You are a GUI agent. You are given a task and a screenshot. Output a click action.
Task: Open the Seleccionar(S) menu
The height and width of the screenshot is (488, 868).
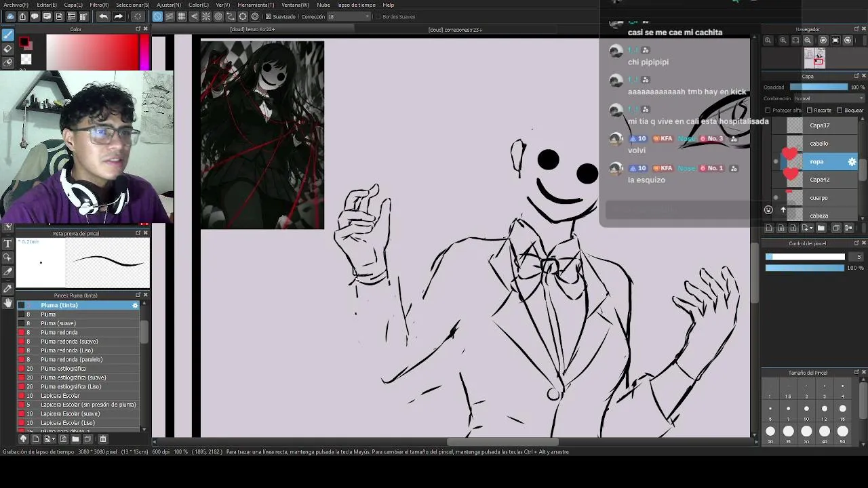[x=132, y=5]
